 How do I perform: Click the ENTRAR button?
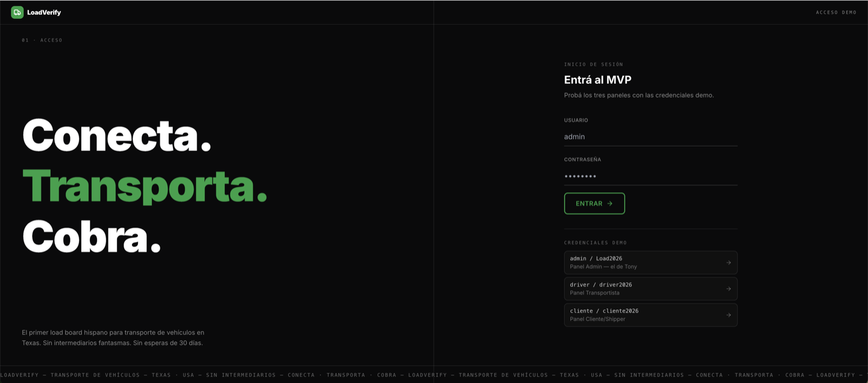594,203
